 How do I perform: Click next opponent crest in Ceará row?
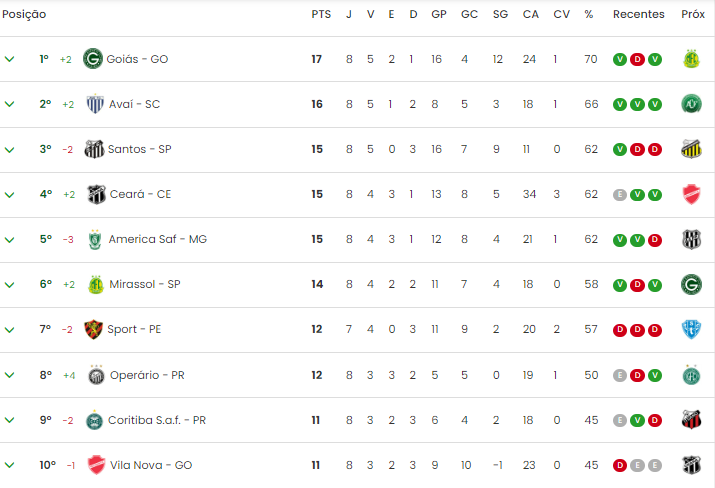click(x=691, y=194)
